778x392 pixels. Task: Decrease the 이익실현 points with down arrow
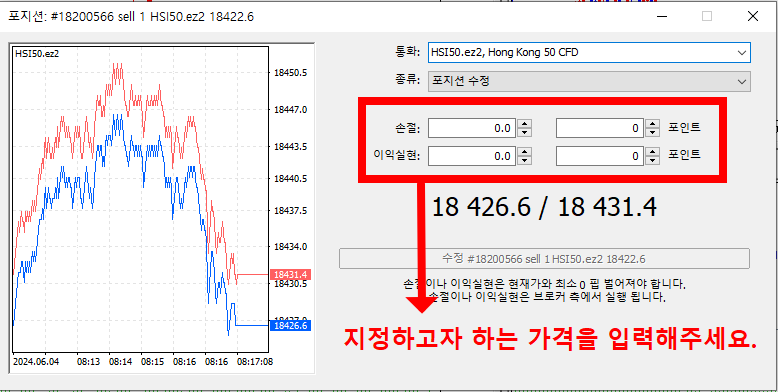(x=652, y=161)
